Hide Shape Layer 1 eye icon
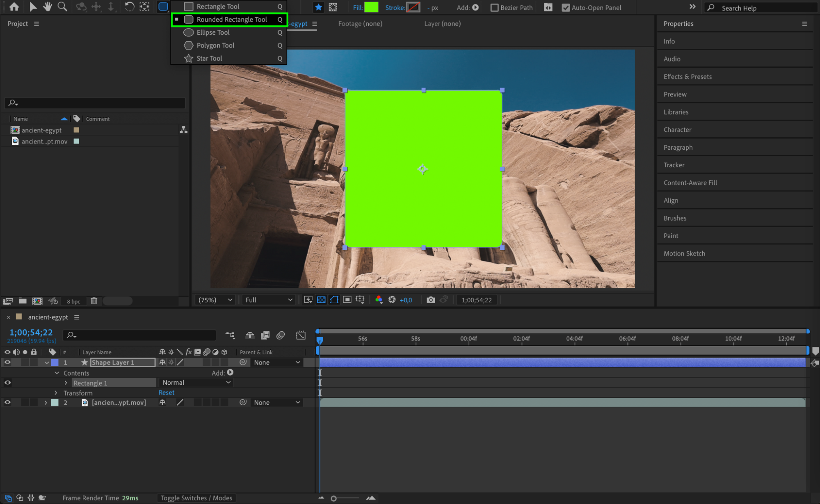The image size is (820, 504). (7, 362)
